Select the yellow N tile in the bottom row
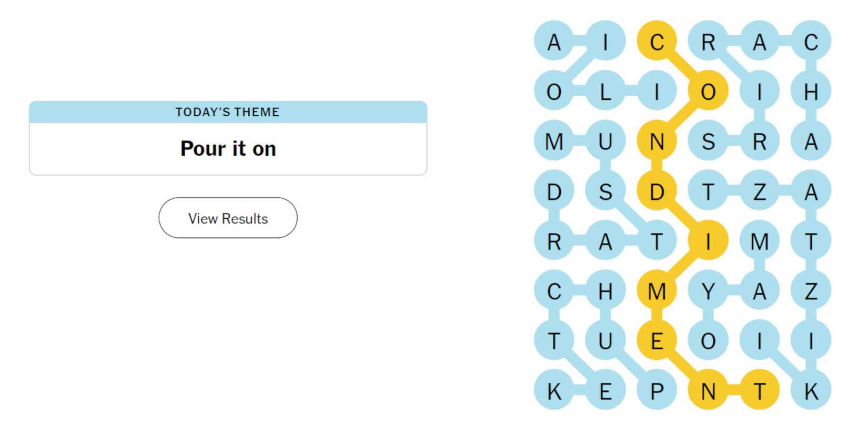The height and width of the screenshot is (434, 868). (x=709, y=390)
